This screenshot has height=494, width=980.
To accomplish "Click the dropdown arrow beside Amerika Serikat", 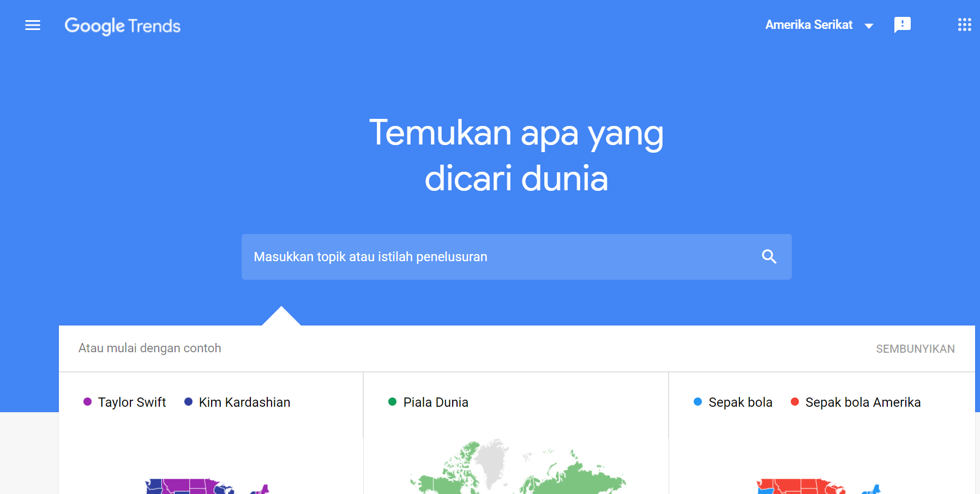I will [869, 26].
